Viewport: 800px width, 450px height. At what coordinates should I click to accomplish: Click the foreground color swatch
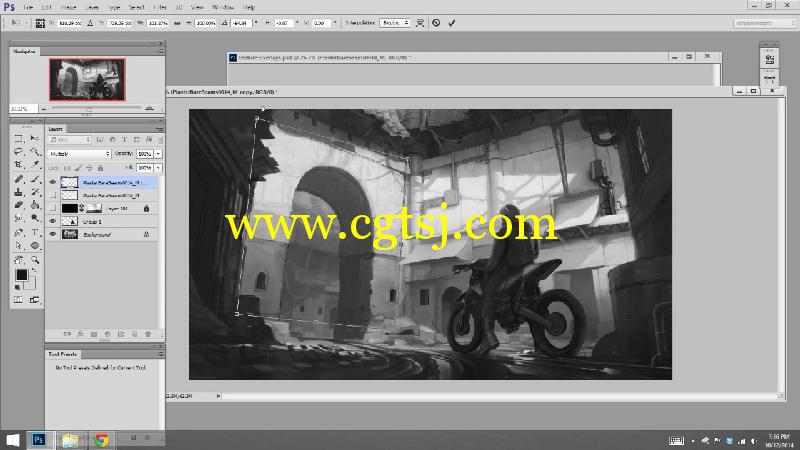(x=21, y=274)
